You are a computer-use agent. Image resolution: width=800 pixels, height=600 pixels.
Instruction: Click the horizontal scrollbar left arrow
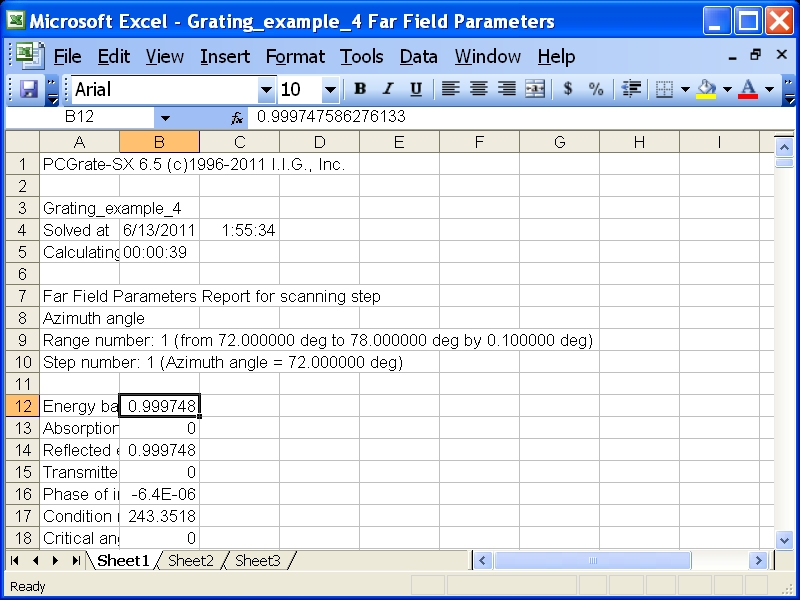point(482,561)
